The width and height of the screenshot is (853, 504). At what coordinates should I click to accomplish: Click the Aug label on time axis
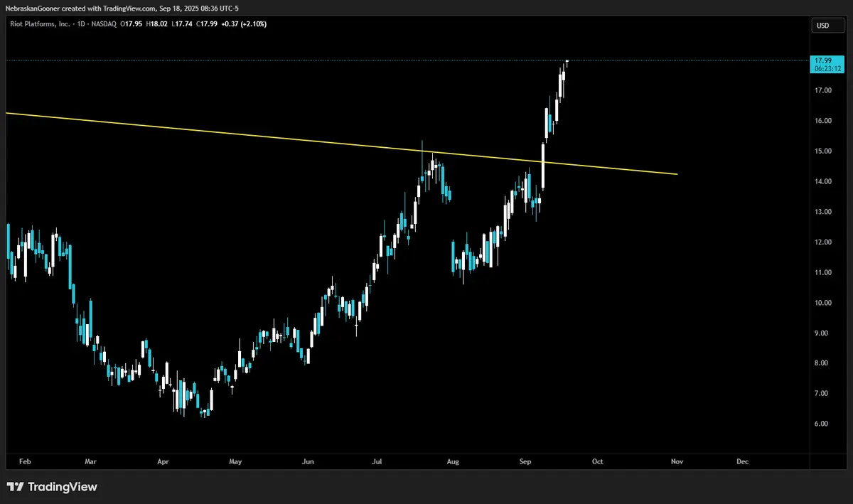click(453, 461)
